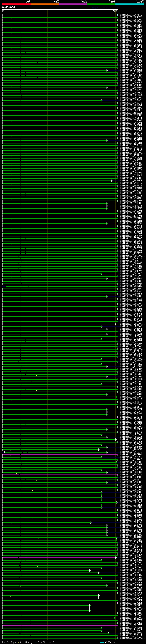Click the arrowhead ending the A9S7P1 alignment
Image resolution: width=146 pixels, height=644 pixels.
click(x=107, y=279)
